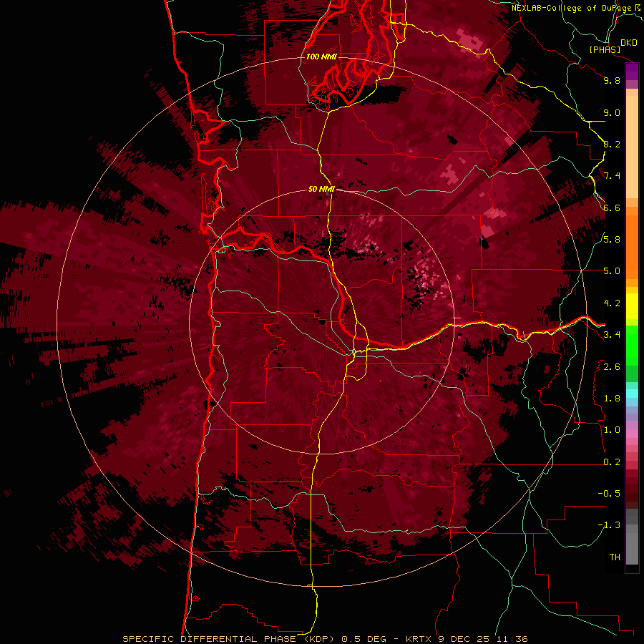Click the DKD label above the color scale
This screenshot has height=644, width=644.
[629, 43]
